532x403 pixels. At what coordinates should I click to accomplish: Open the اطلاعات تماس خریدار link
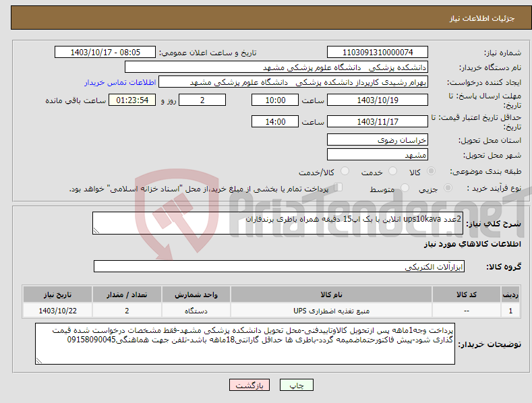[120, 82]
